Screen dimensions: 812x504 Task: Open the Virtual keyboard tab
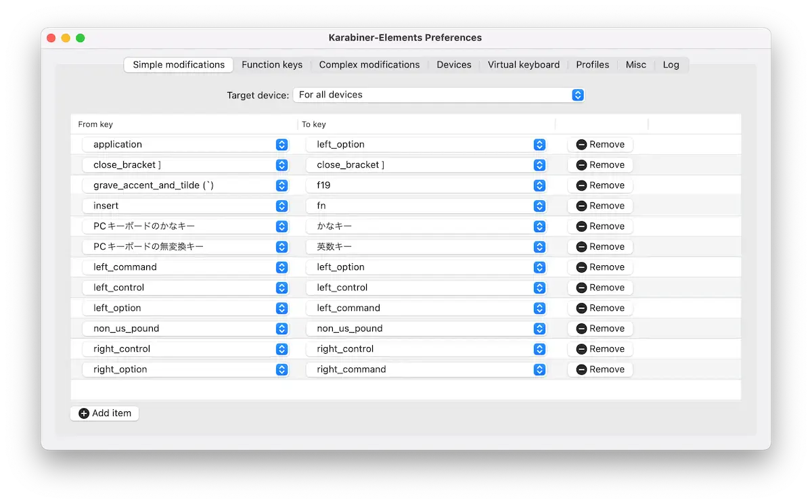coord(524,65)
